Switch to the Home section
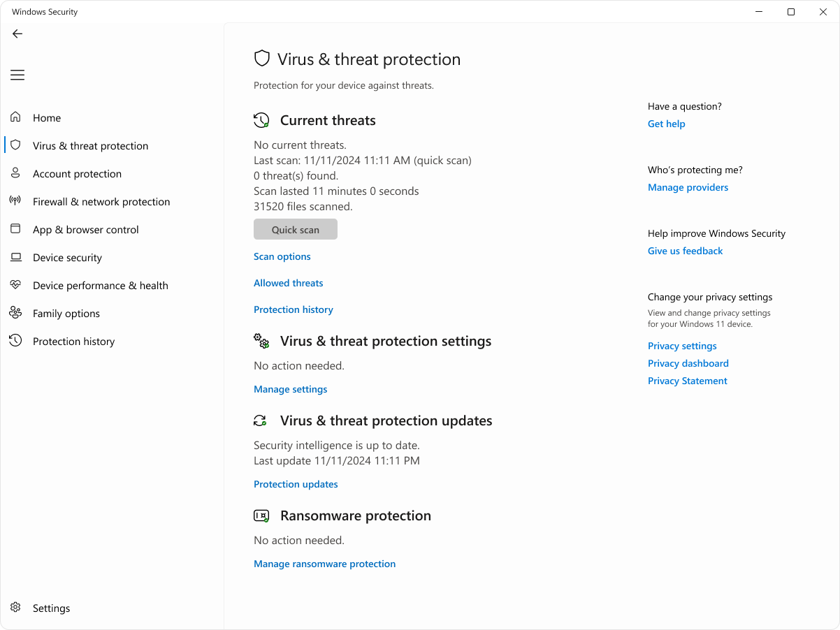The width and height of the screenshot is (840, 630). point(46,117)
